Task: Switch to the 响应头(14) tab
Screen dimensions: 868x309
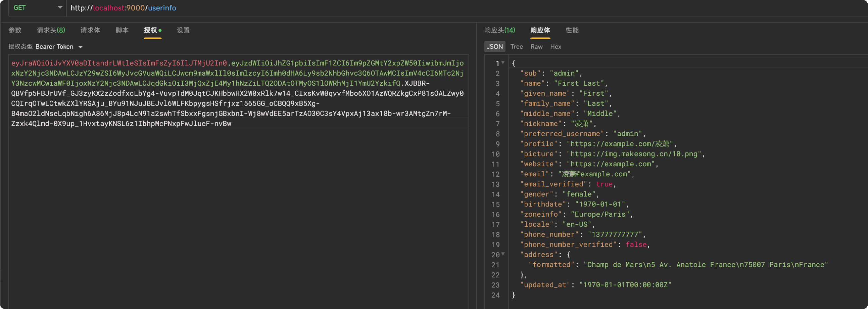Action: [x=499, y=30]
